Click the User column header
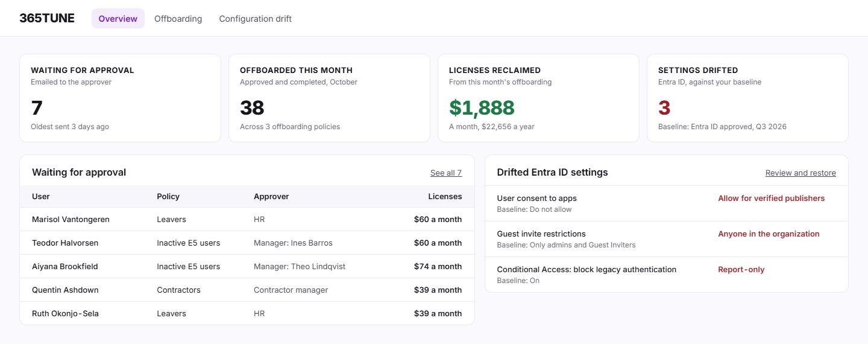 click(41, 196)
